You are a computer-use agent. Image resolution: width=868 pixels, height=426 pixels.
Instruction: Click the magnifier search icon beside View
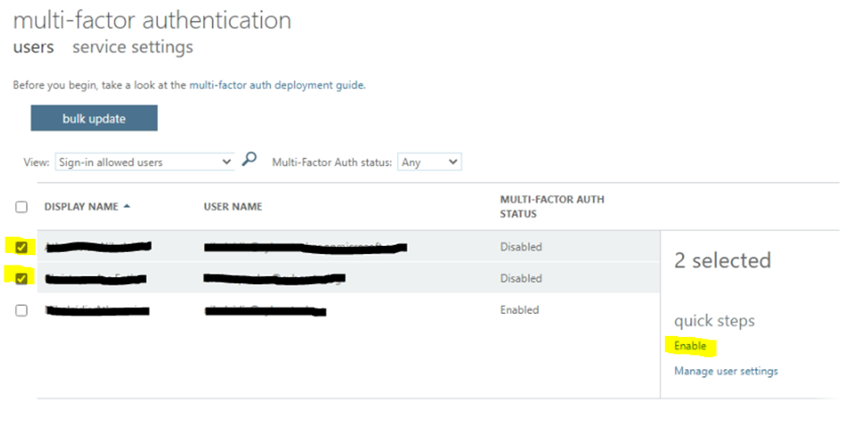pos(249,160)
